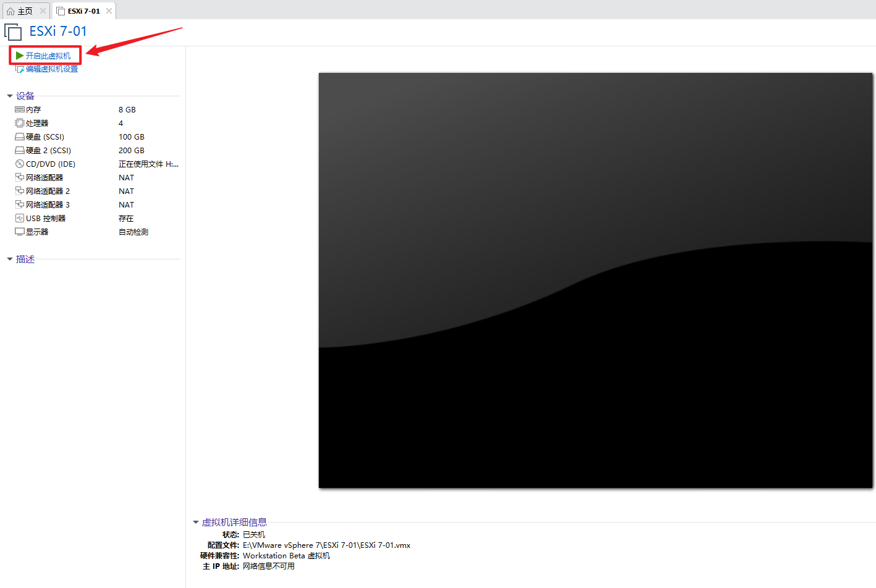The width and height of the screenshot is (876, 588).
Task: Collapse the 设备 section
Action: [x=10, y=96]
